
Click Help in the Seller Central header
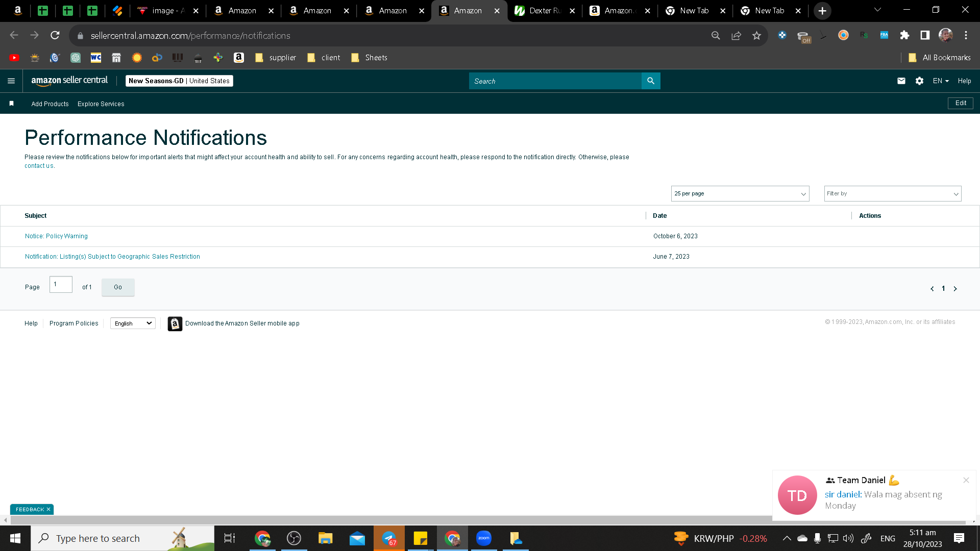(964, 81)
